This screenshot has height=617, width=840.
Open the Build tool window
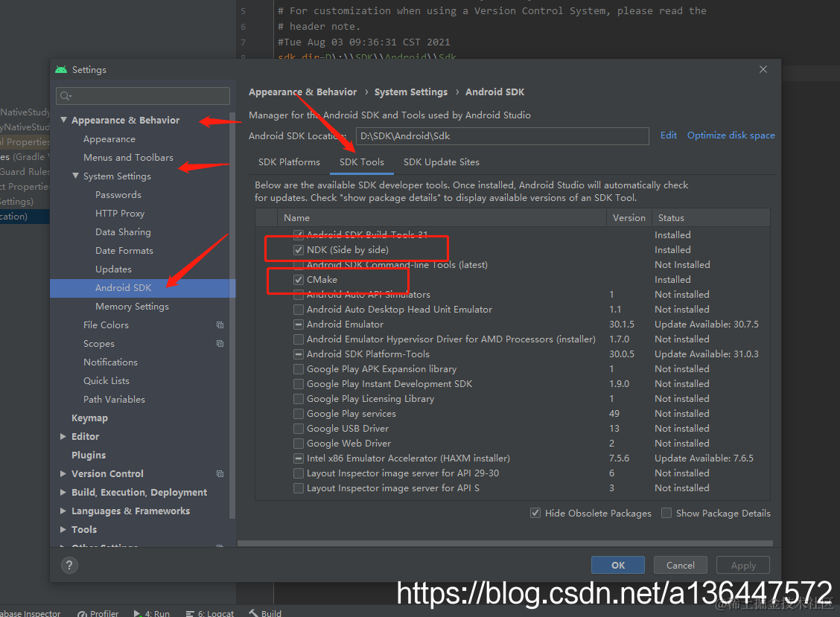[265, 613]
